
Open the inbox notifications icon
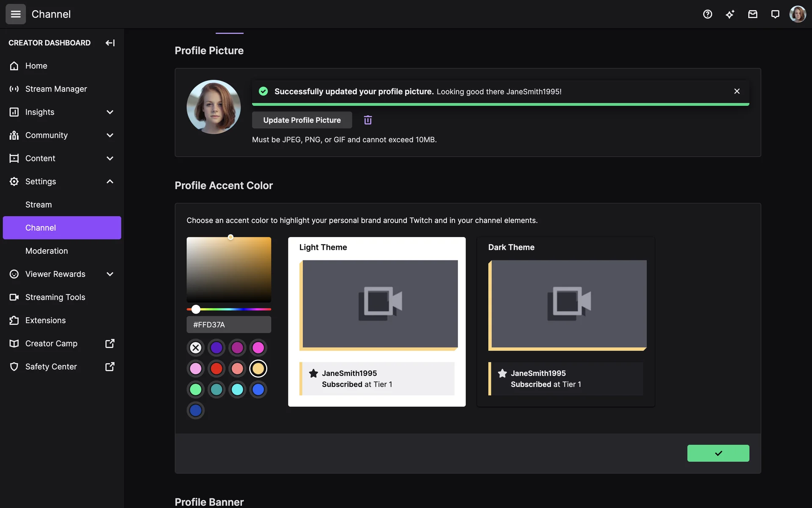(752, 14)
